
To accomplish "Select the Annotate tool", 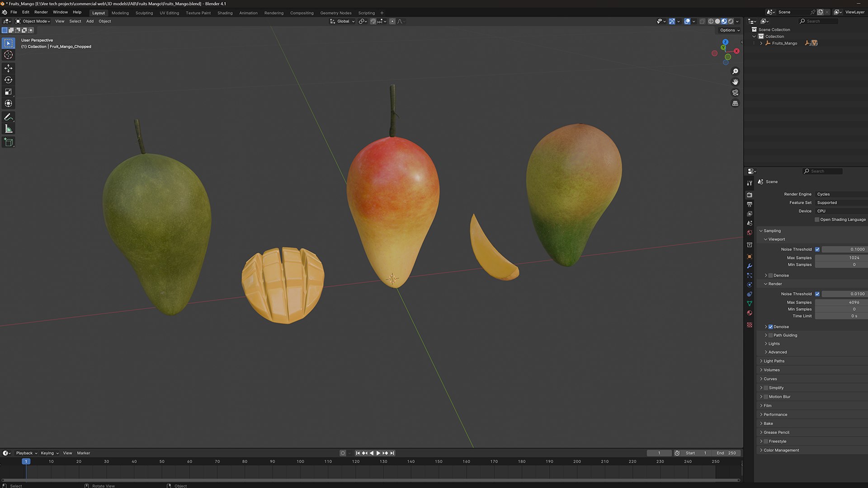I will tap(8, 117).
